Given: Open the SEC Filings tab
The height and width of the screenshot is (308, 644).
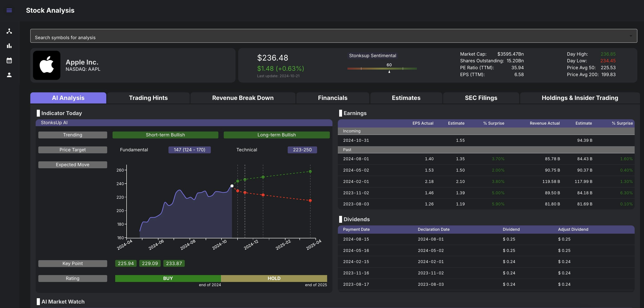Looking at the screenshot, I should pos(481,98).
